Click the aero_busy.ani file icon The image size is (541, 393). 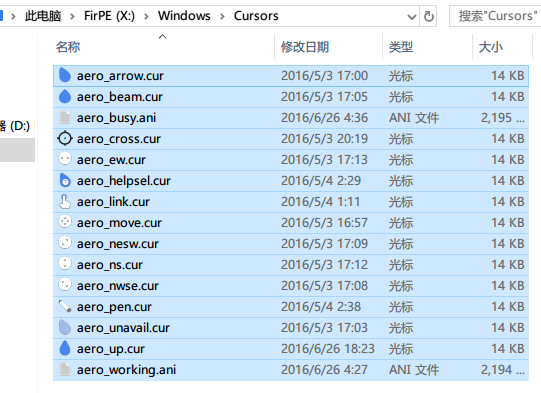point(65,117)
